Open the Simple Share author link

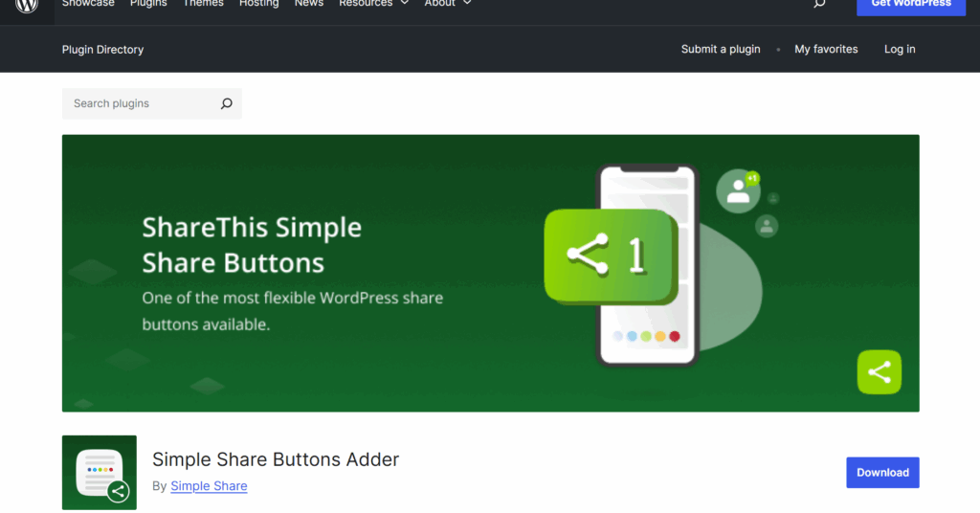point(209,485)
